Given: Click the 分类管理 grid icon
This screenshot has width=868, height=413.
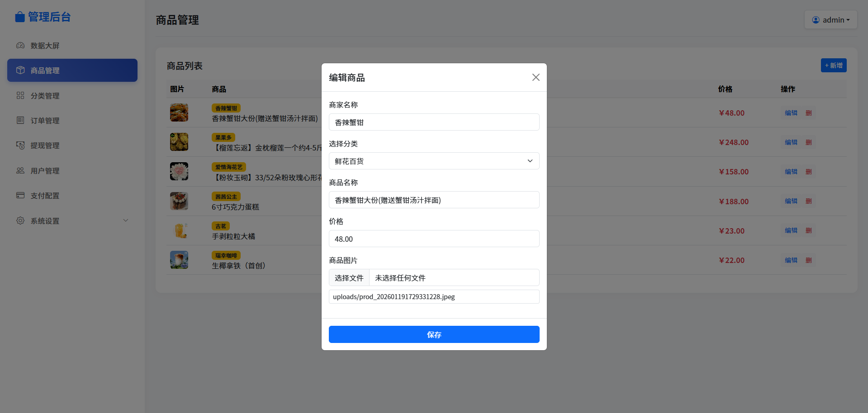Looking at the screenshot, I should click(x=20, y=95).
